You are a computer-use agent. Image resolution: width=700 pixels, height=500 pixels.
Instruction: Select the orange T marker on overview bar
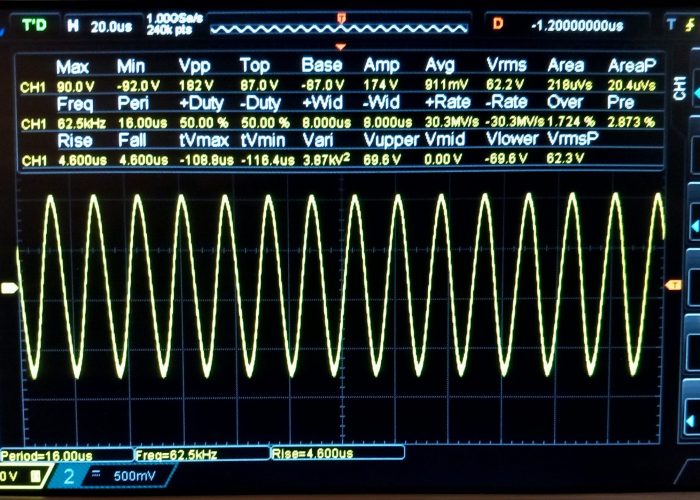coord(342,18)
